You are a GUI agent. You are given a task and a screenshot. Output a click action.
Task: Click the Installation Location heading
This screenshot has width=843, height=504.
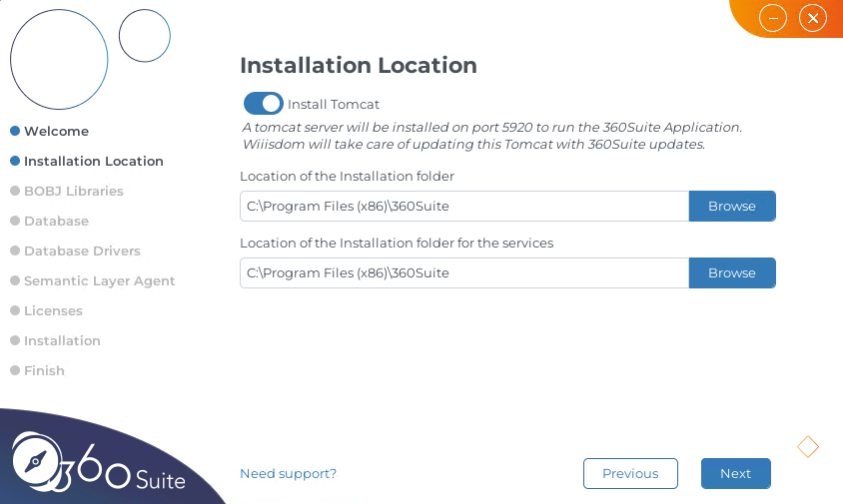point(359,65)
